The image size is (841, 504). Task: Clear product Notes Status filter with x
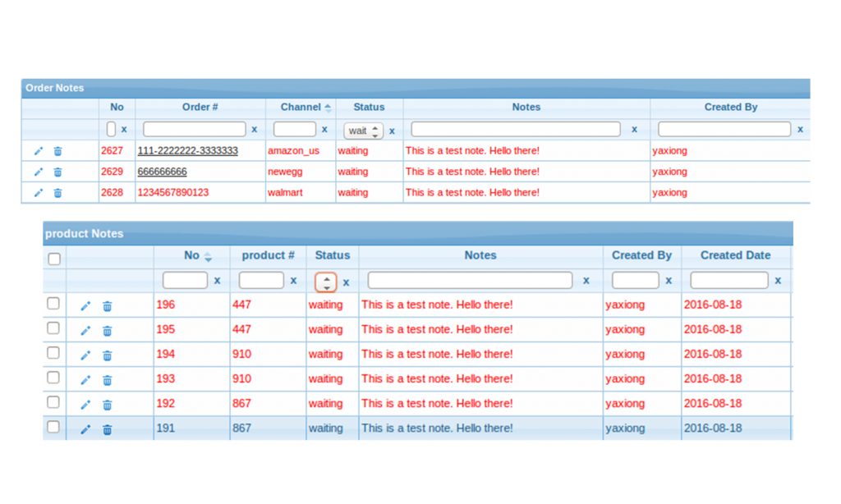(x=347, y=282)
